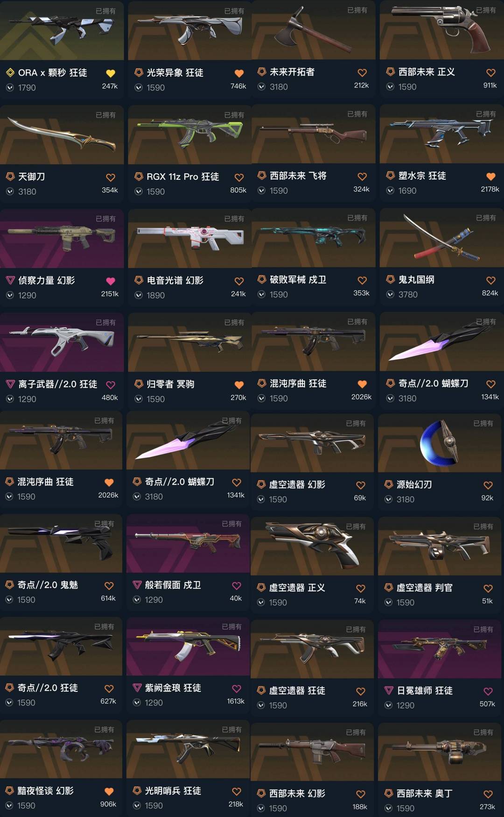Click the tier icon beside 侦察力量 幻影
Screen dimensions: 504x817
(10, 280)
